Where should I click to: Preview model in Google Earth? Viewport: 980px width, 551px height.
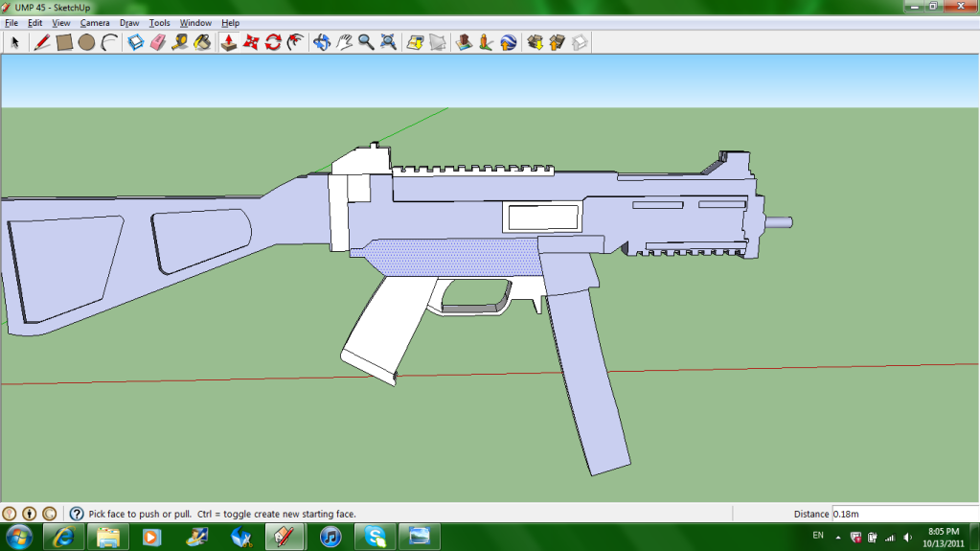(x=508, y=42)
